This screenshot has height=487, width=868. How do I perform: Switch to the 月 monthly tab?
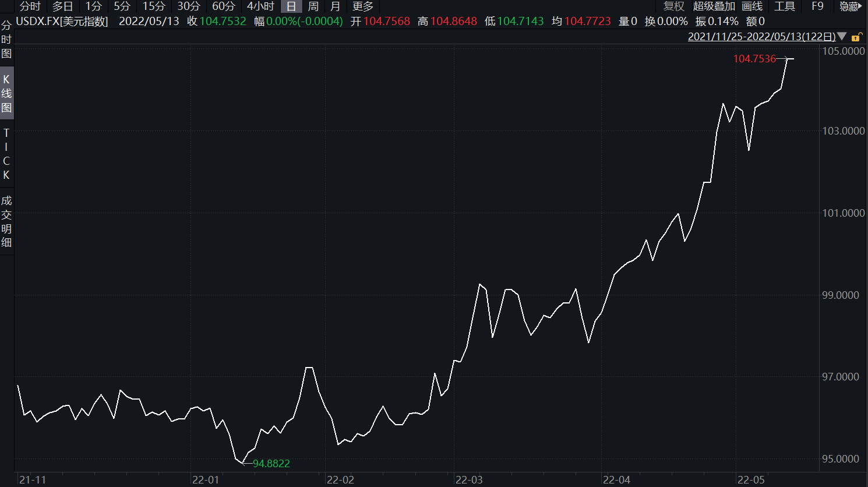[336, 6]
